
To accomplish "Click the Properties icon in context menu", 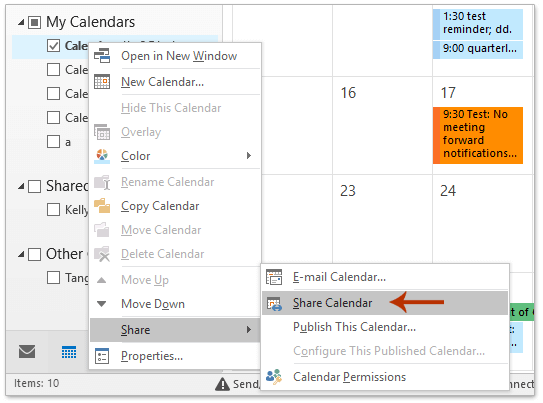I will (102, 356).
